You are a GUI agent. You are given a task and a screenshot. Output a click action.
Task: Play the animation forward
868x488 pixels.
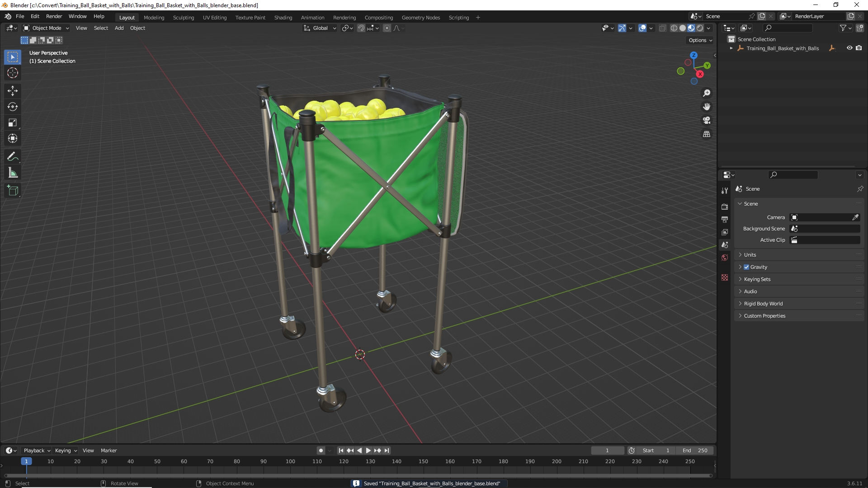[368, 450]
